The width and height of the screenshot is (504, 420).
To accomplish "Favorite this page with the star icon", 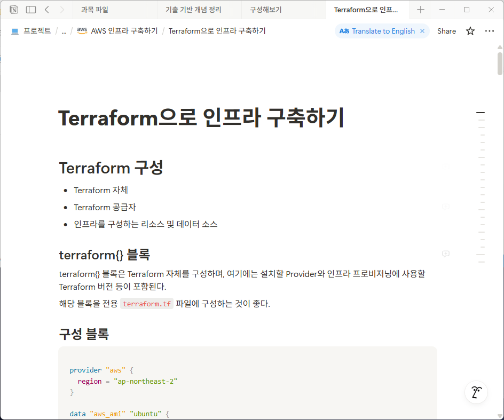I will (x=470, y=31).
